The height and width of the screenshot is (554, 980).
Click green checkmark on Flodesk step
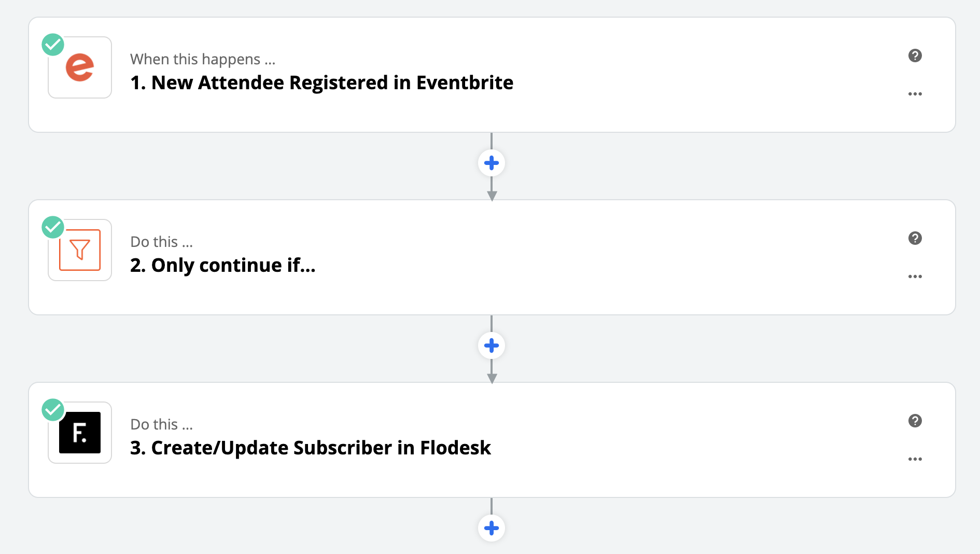coord(53,410)
